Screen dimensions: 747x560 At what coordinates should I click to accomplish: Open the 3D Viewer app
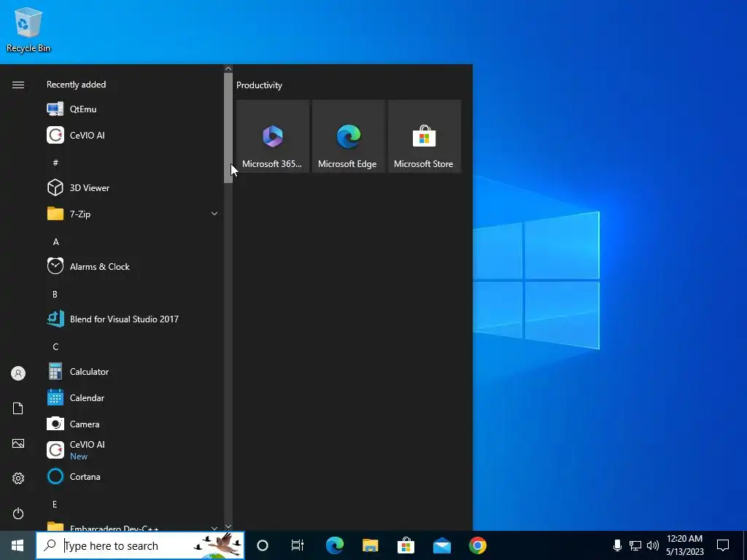133,187
